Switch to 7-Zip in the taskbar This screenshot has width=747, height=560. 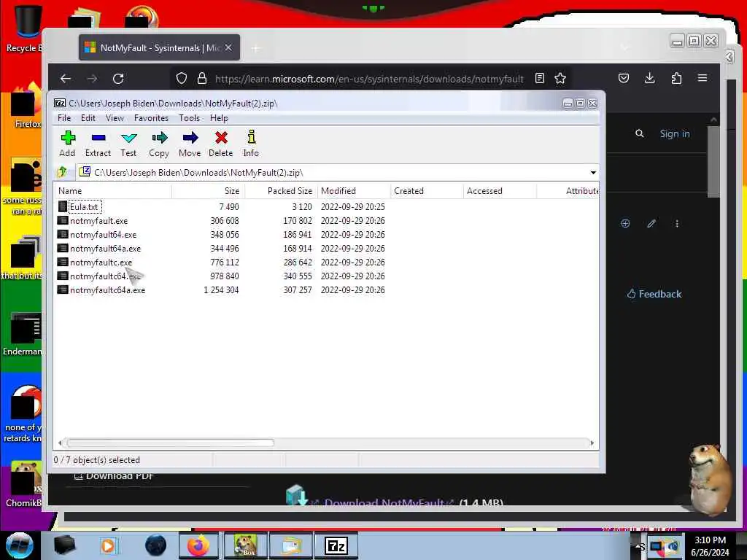(336, 545)
